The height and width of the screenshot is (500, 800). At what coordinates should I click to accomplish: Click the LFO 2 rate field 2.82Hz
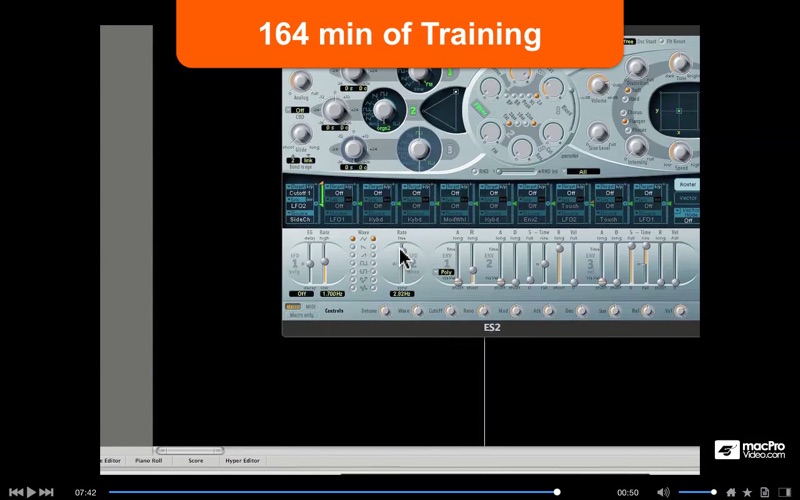pos(402,294)
